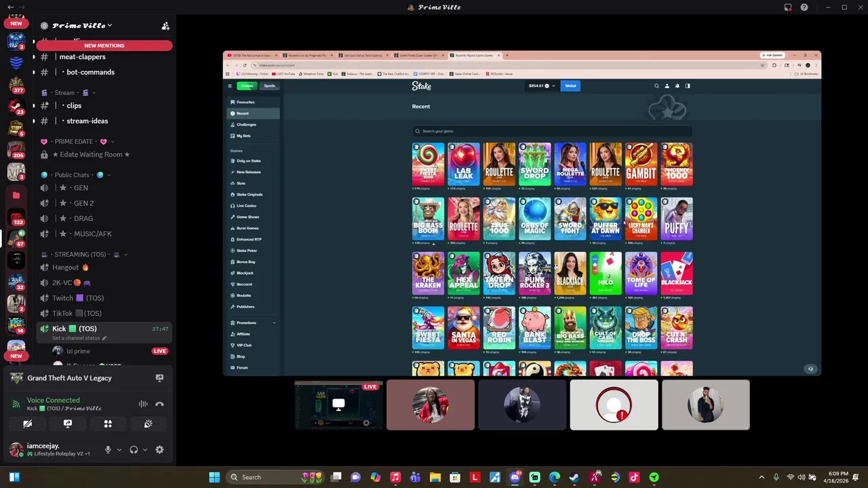Image resolution: width=868 pixels, height=488 pixels.
Task: Open Steam from the taskbar
Action: click(x=574, y=477)
